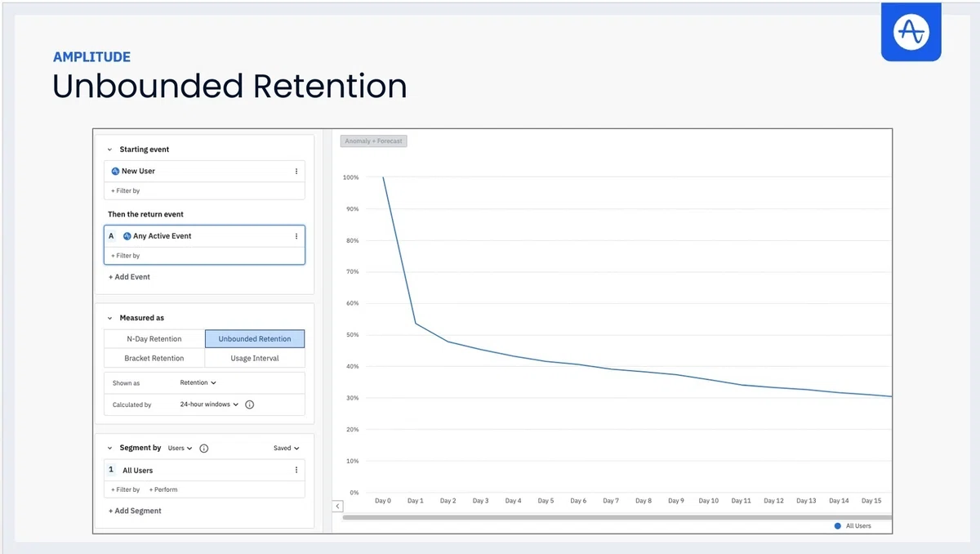
Task: Open the New User event options menu
Action: (x=296, y=172)
